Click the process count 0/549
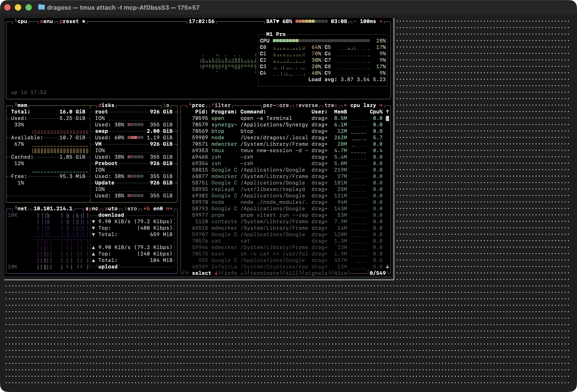The image size is (577, 392). coord(378,273)
